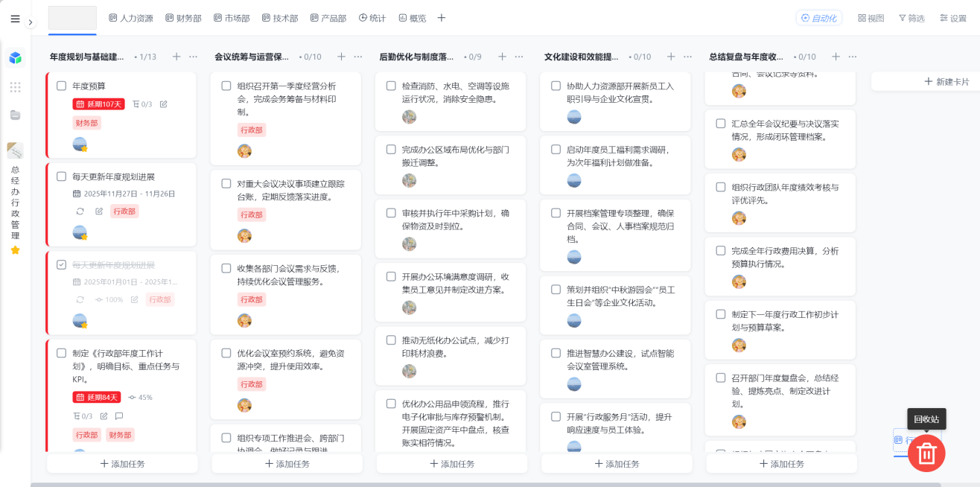Add card to 文化建设和效能提 column via plus

pos(671,57)
